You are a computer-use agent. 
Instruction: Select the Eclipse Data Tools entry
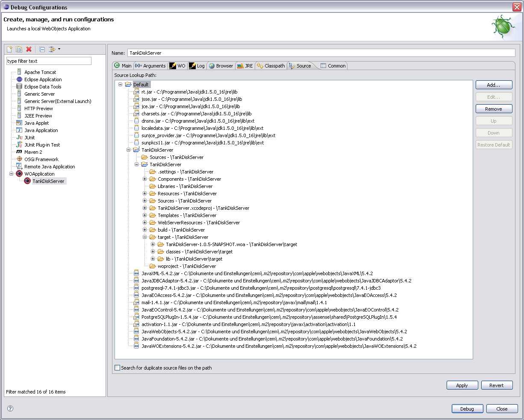click(x=42, y=87)
